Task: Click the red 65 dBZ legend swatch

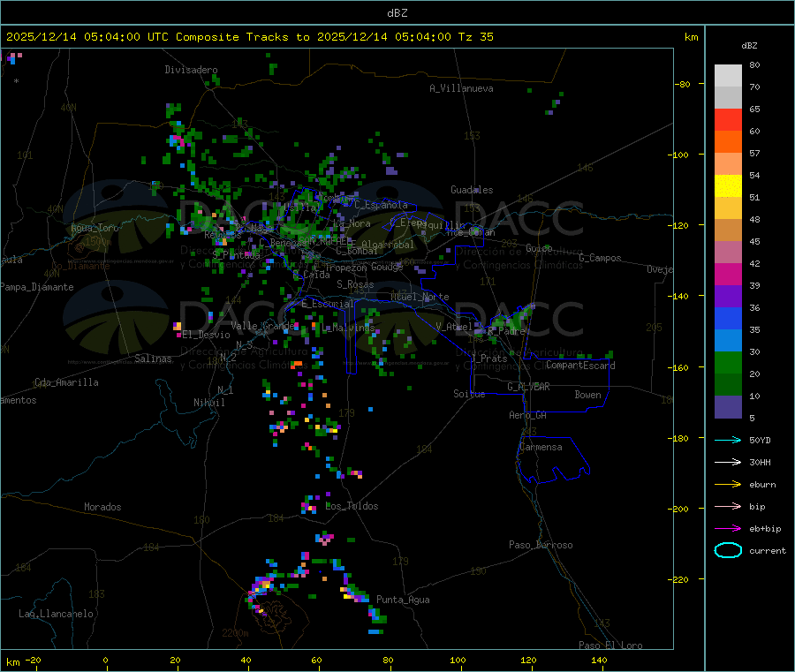Action: tap(728, 119)
